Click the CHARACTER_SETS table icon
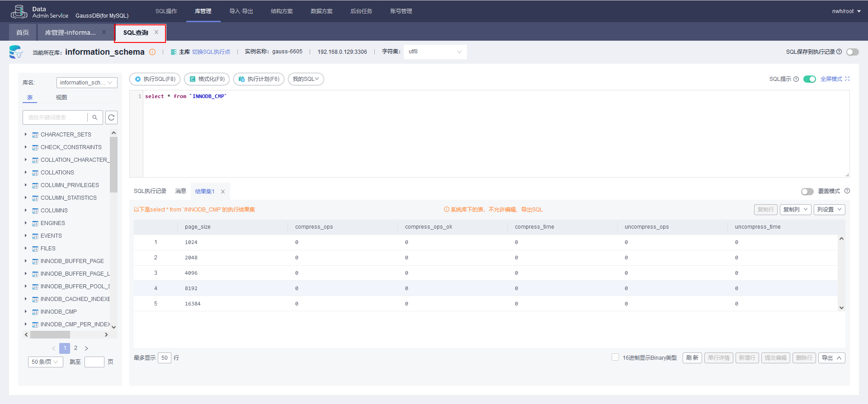868x404 pixels. [x=35, y=135]
